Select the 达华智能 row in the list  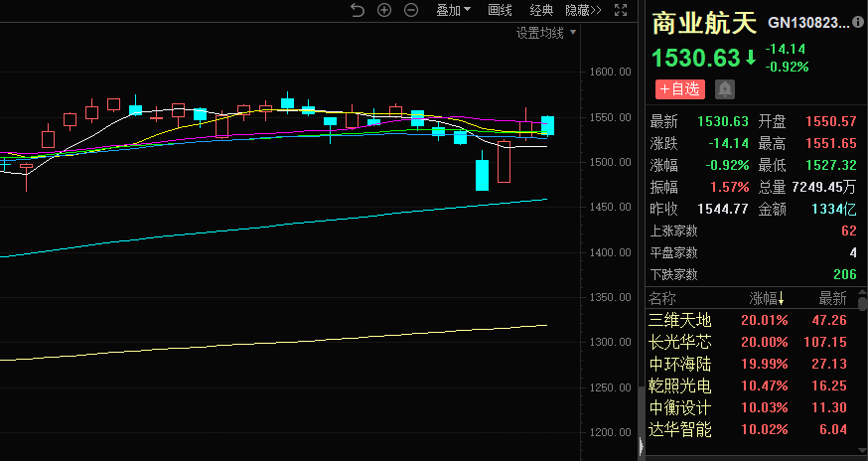click(680, 429)
